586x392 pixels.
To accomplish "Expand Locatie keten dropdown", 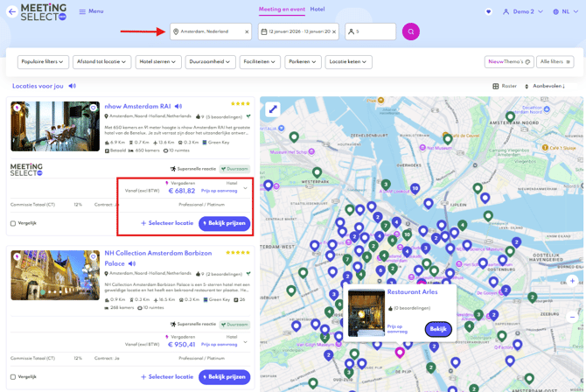I will pyautogui.click(x=348, y=62).
